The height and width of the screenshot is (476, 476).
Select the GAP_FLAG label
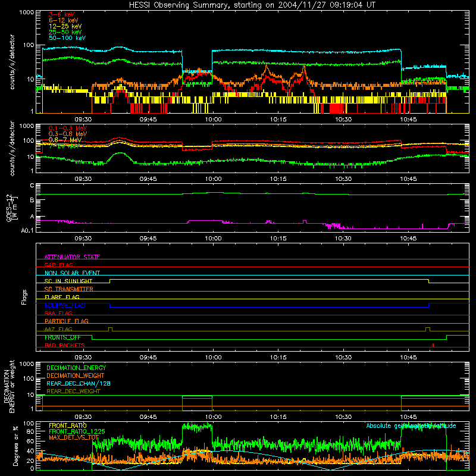pyautogui.click(x=58, y=265)
